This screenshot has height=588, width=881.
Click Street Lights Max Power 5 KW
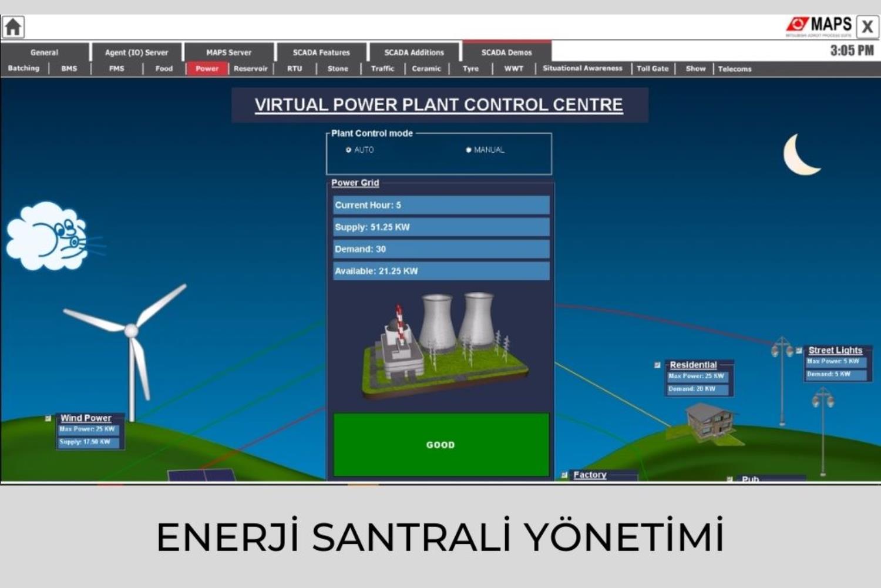point(836,361)
